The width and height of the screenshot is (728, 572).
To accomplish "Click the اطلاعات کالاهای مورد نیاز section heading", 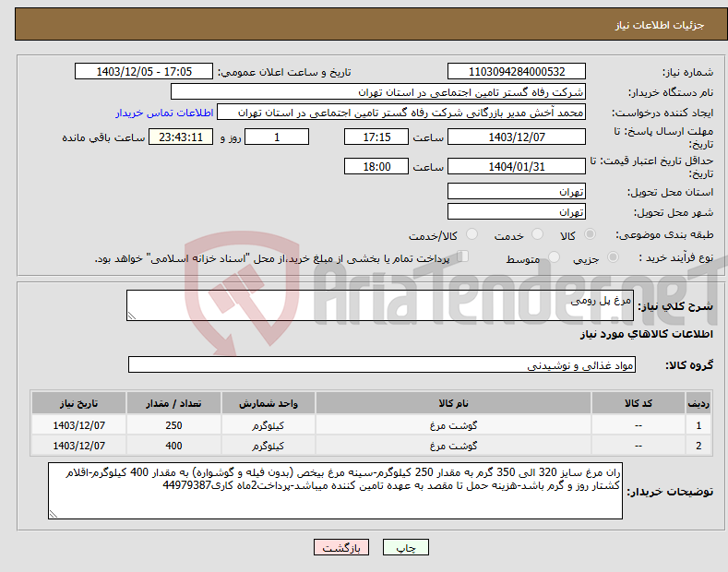I will pyautogui.click(x=646, y=334).
